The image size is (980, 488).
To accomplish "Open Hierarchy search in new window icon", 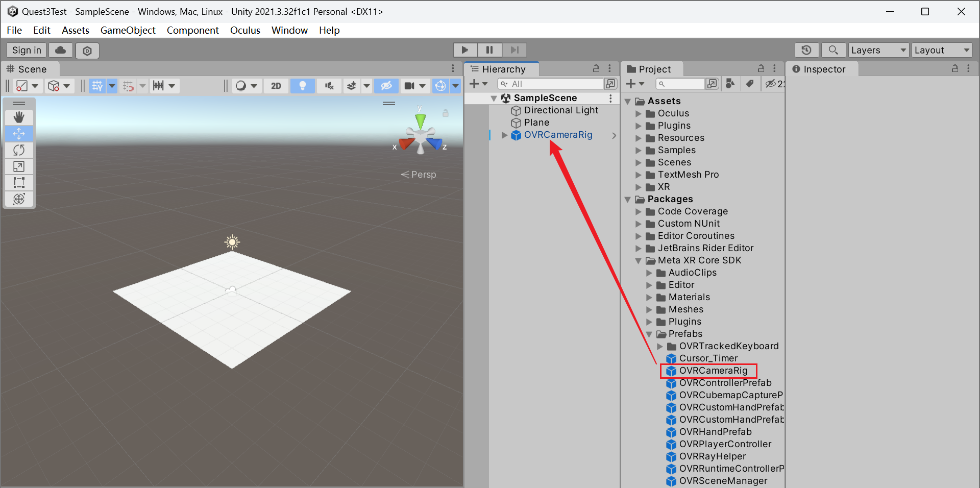I will click(610, 84).
